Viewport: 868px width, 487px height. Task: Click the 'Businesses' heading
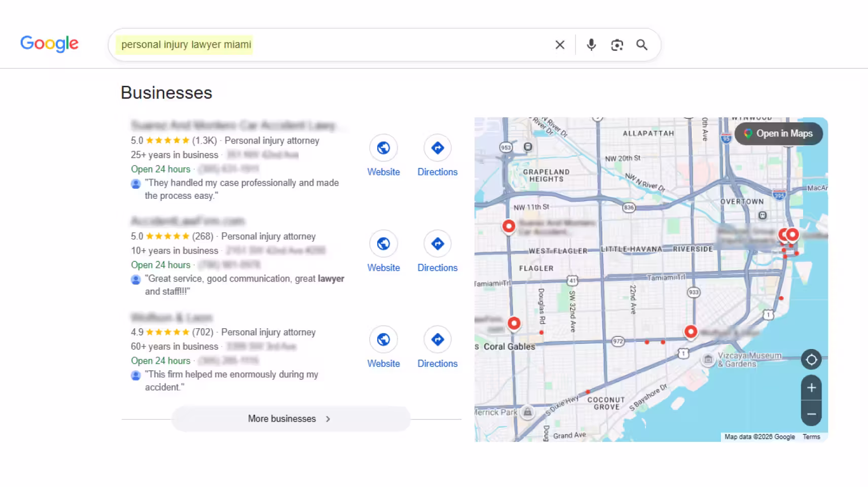166,93
